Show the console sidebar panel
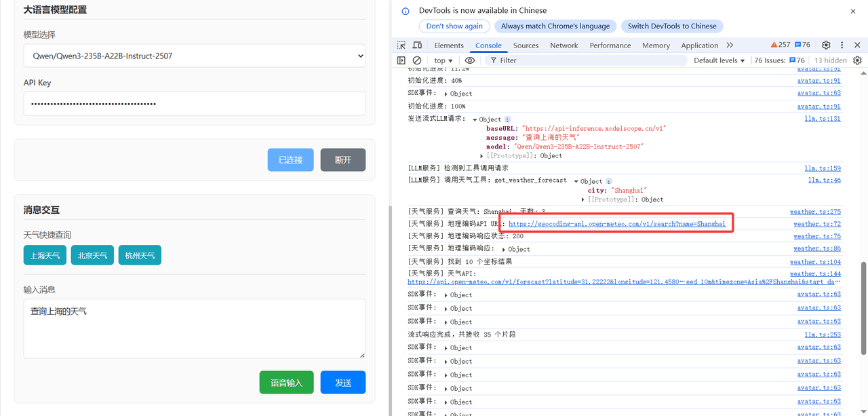 (401, 60)
